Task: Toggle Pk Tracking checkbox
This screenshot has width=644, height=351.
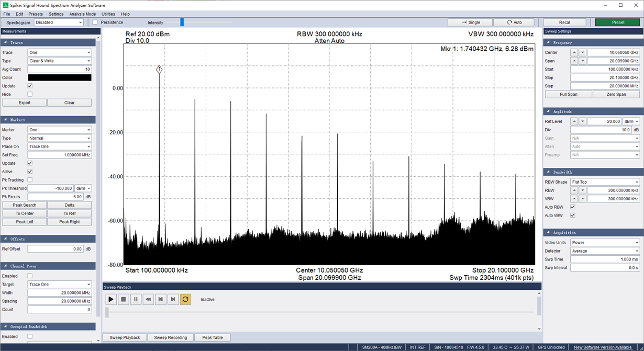Action: 30,180
